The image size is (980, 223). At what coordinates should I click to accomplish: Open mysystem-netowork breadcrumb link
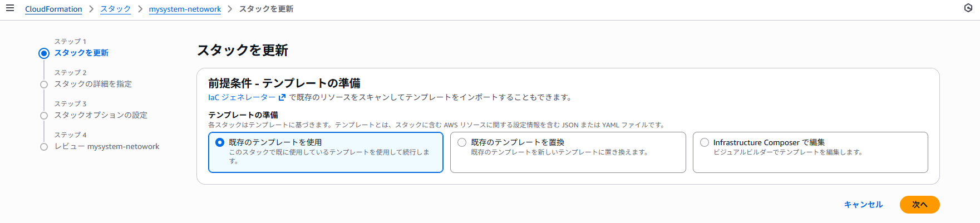pyautogui.click(x=185, y=9)
